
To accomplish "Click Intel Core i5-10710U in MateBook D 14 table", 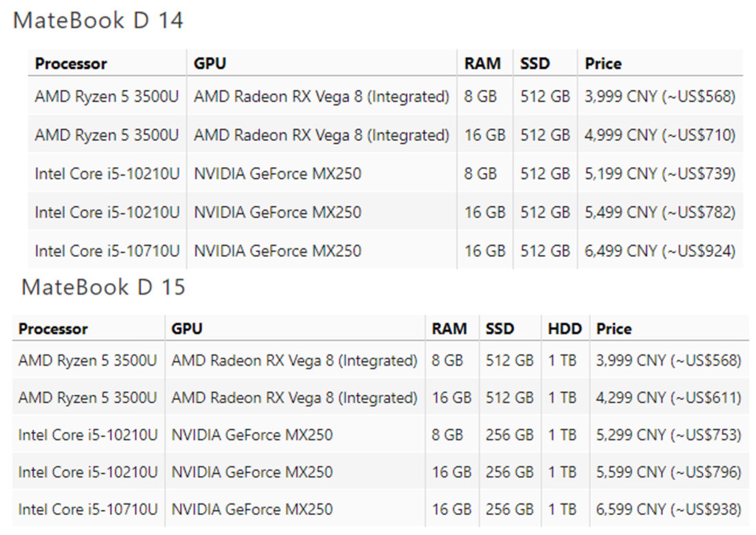I will click(107, 251).
